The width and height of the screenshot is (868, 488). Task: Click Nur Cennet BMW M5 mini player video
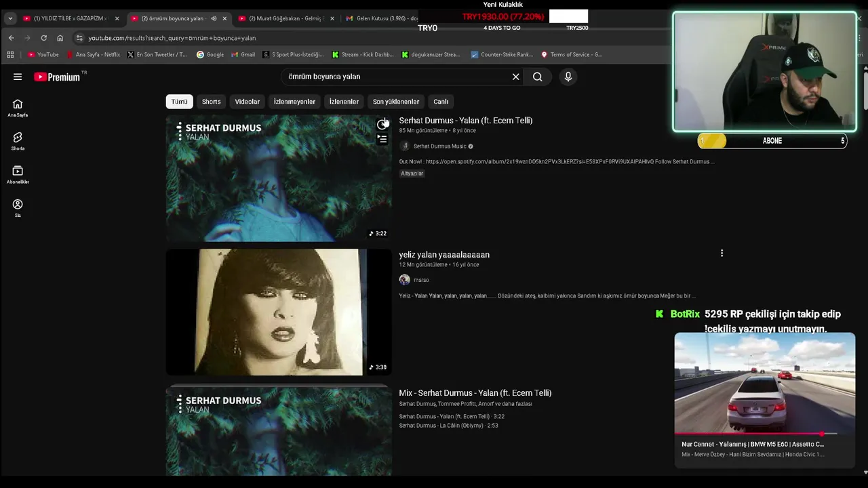click(x=765, y=383)
